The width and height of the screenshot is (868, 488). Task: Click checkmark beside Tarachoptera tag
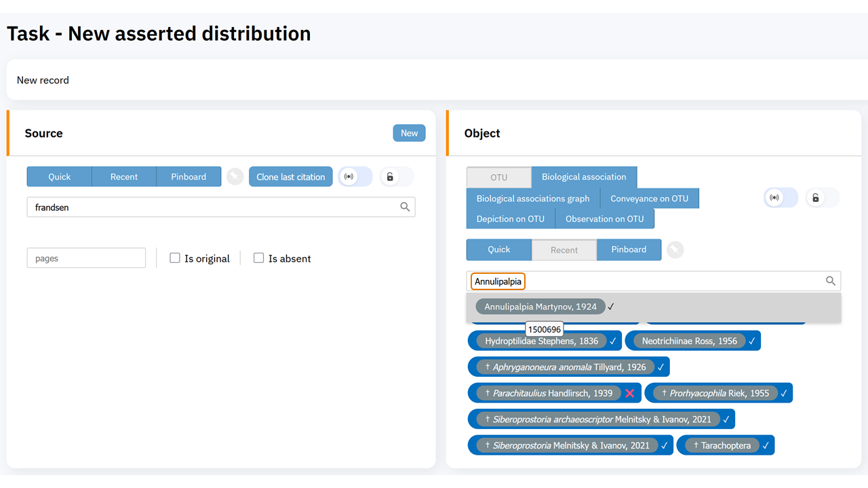coord(766,445)
